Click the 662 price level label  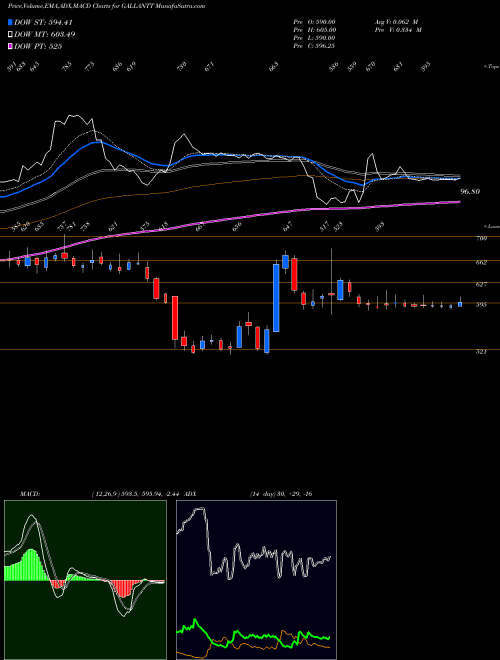point(481,263)
